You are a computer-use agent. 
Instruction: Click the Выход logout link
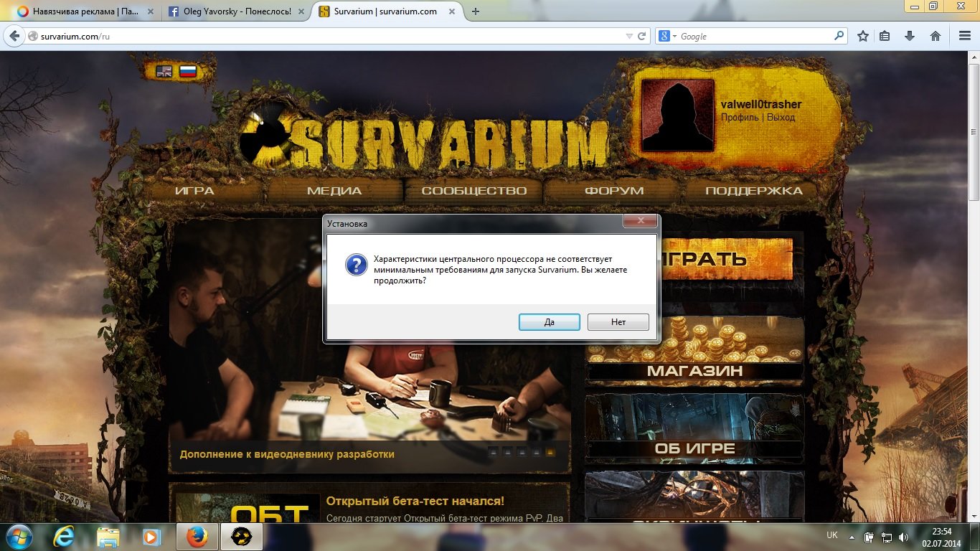pos(781,118)
